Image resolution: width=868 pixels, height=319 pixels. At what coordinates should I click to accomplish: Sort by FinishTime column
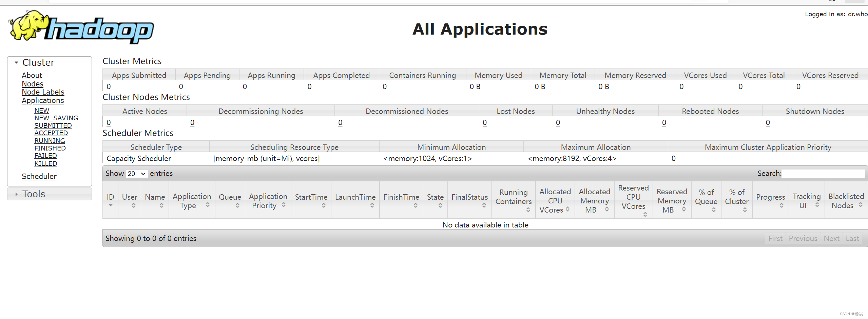tap(401, 200)
